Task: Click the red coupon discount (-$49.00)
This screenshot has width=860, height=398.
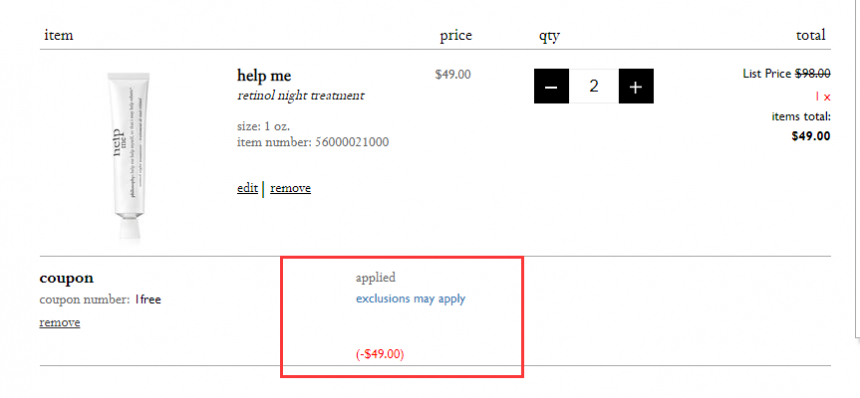Action: click(x=380, y=354)
